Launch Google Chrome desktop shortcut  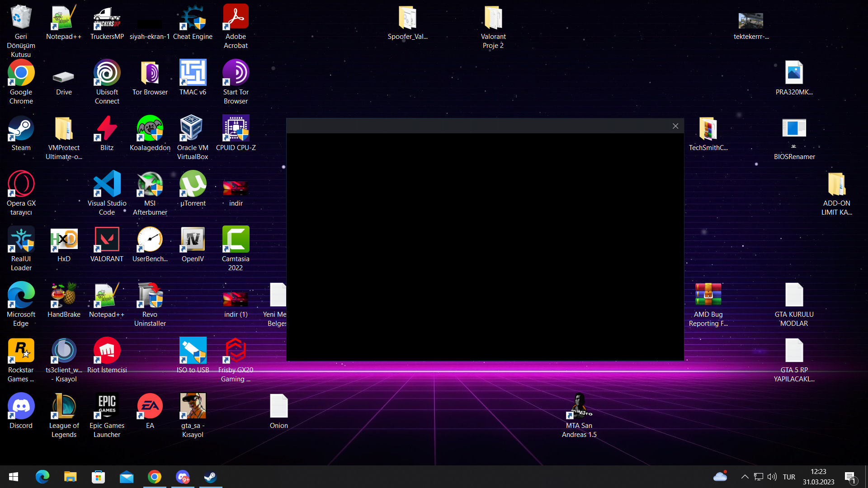21,82
